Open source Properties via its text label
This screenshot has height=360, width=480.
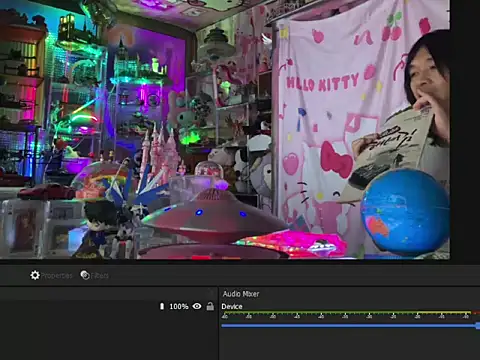pyautogui.click(x=56, y=276)
